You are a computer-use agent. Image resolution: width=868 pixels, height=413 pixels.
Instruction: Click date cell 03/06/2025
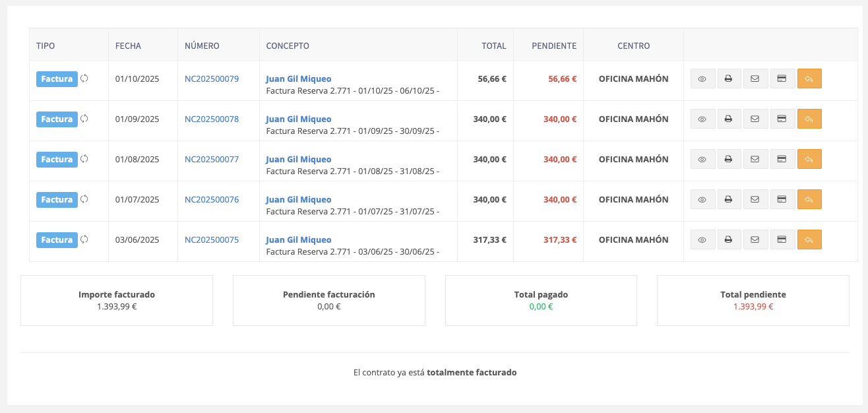click(137, 239)
